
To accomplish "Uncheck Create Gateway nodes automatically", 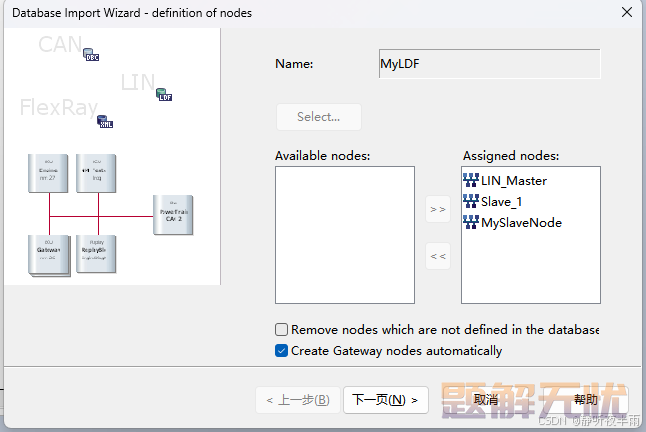I will tap(281, 350).
